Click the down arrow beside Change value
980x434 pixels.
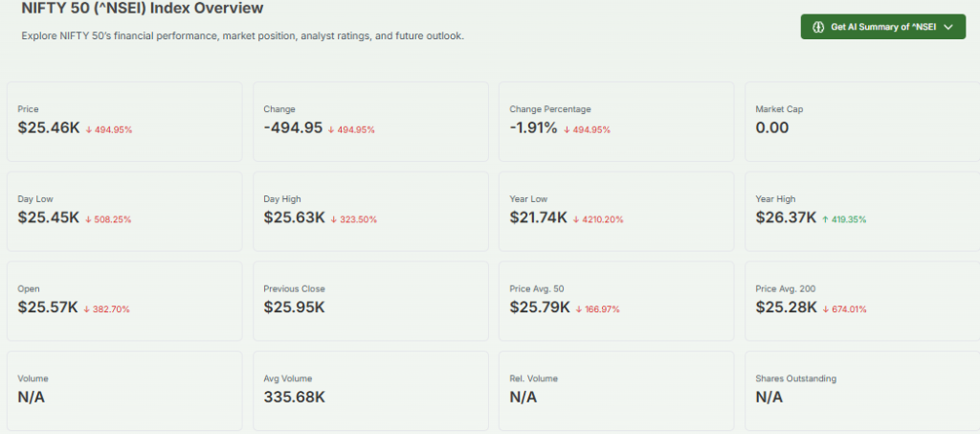(x=331, y=129)
